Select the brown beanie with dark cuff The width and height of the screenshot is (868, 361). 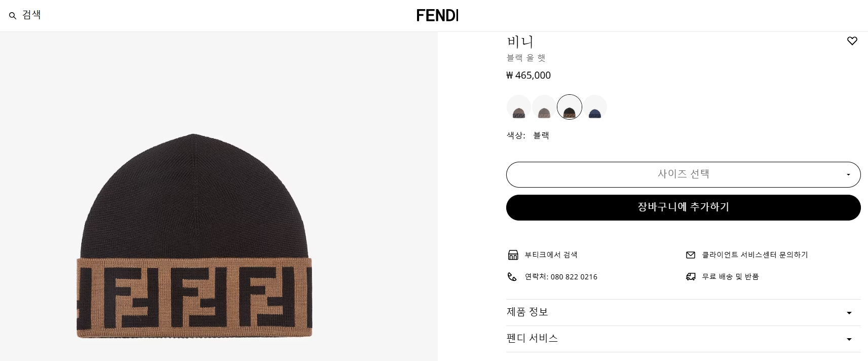(x=518, y=107)
